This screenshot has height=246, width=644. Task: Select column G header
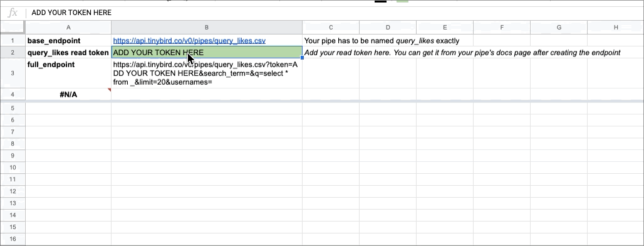[x=559, y=27]
